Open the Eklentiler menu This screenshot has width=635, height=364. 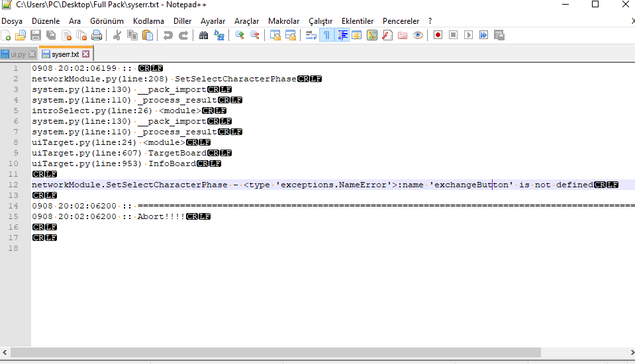point(358,21)
